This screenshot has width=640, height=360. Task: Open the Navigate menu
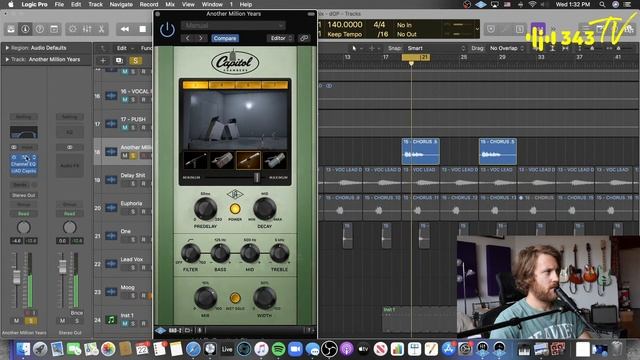121,4
